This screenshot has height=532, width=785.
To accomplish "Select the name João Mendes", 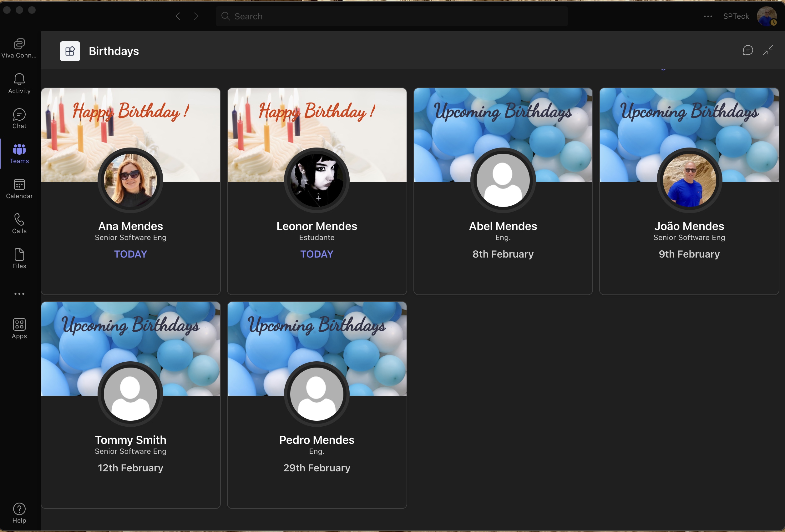I will coord(689,226).
